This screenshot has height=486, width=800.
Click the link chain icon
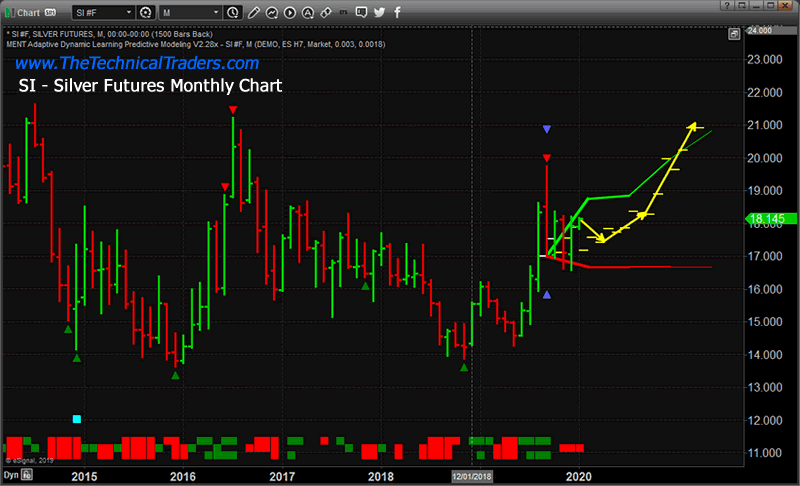(x=326, y=13)
